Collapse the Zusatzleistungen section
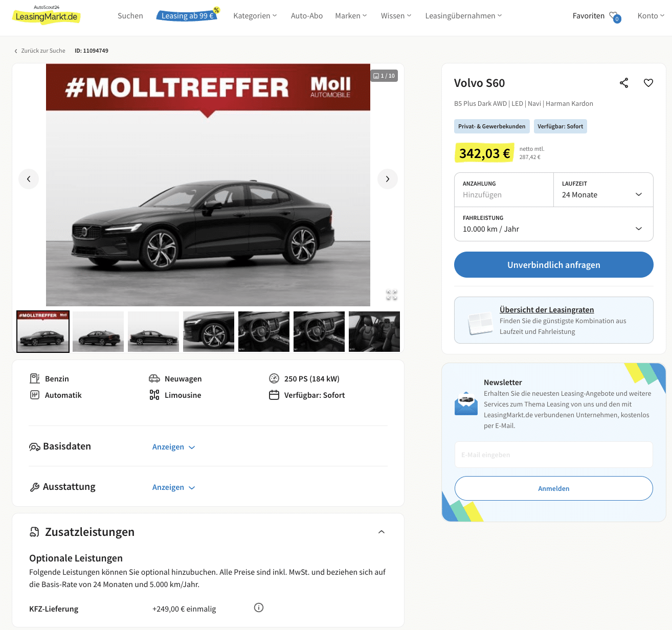672x630 pixels. (x=382, y=532)
